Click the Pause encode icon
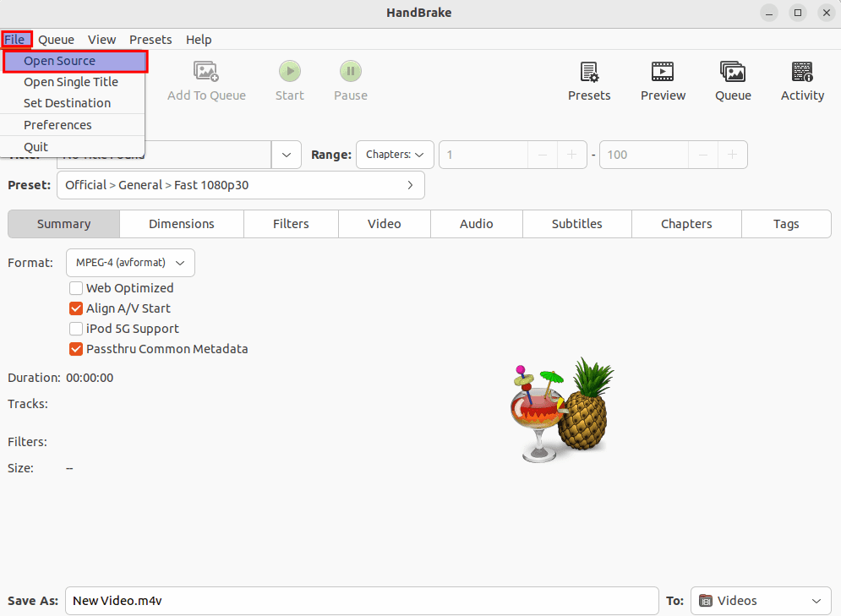Screen dimensions: 841x616 click(351, 71)
